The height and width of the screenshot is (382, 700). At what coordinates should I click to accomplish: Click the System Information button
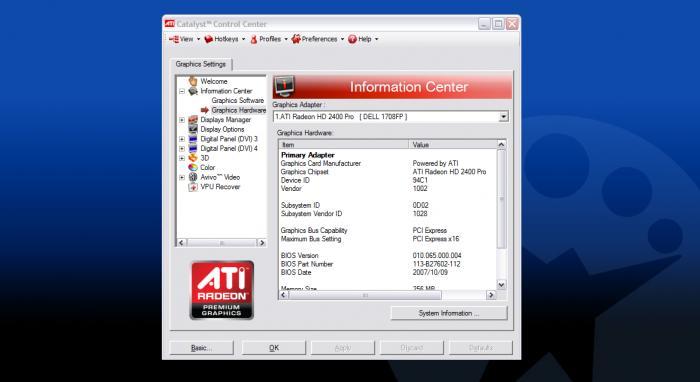pyautogui.click(x=449, y=313)
